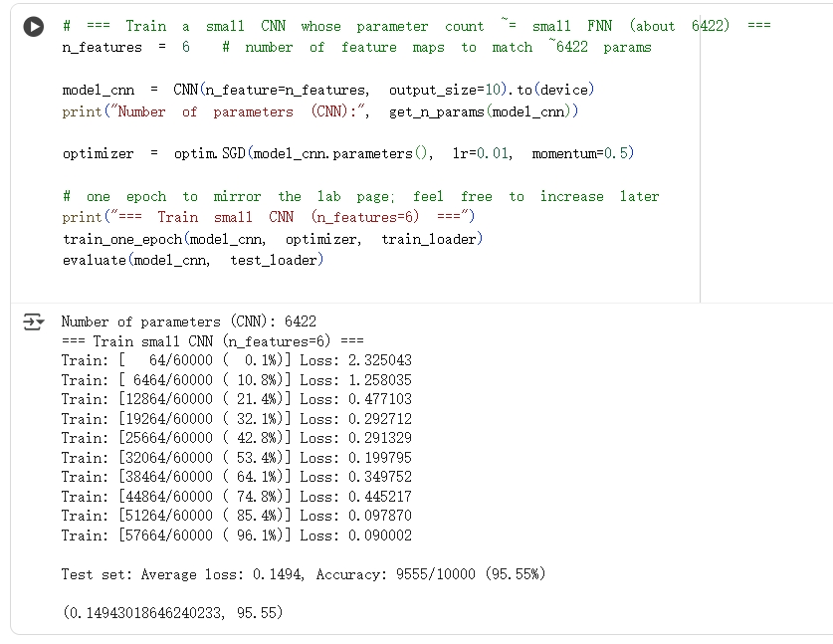The image size is (833, 644).
Task: Click the cell output options icon
Action: click(34, 322)
